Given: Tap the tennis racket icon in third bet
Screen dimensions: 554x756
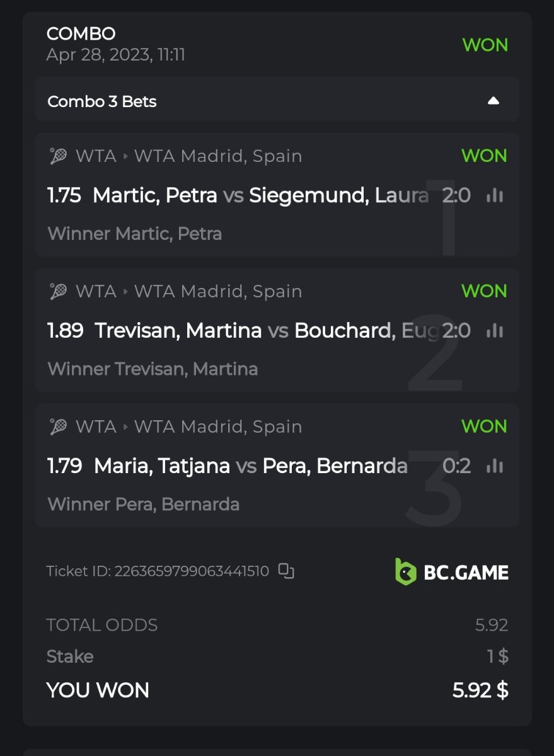Looking at the screenshot, I should coord(59,427).
